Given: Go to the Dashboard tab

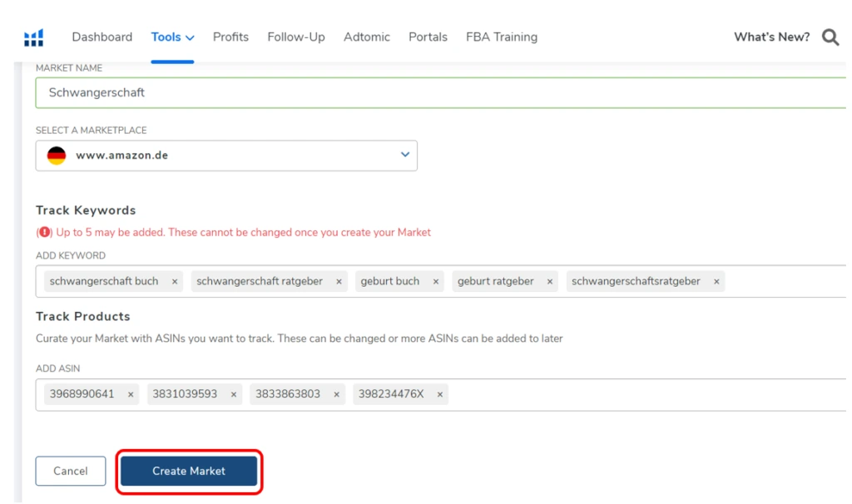Looking at the screenshot, I should [x=102, y=37].
